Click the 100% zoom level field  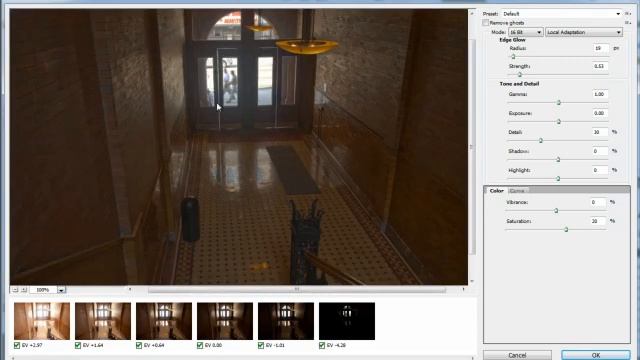point(43,290)
